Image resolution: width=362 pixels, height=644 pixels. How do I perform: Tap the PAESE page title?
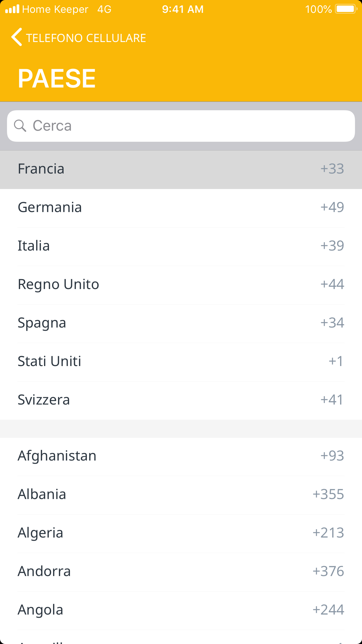[57, 78]
